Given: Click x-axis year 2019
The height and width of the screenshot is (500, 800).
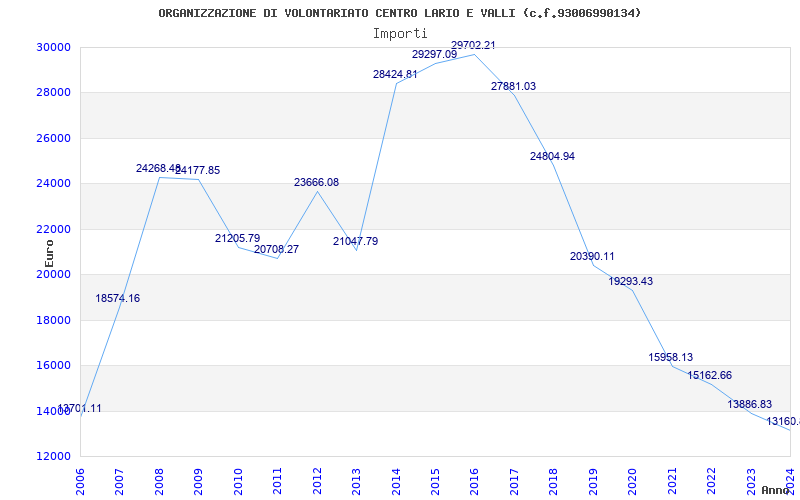Looking at the screenshot, I should tap(593, 481).
